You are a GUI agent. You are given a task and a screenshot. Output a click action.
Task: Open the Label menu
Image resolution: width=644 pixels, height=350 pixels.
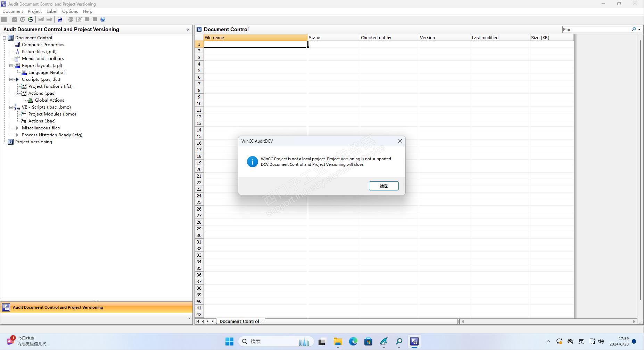52,11
